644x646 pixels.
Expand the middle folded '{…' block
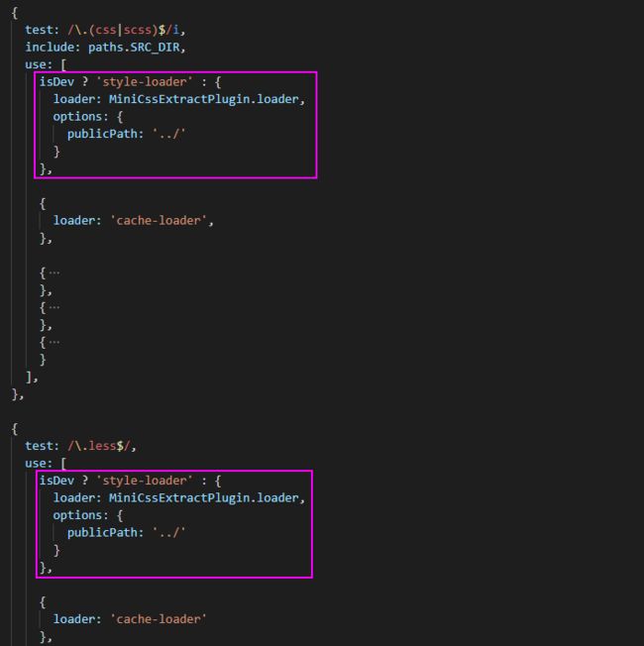54,307
